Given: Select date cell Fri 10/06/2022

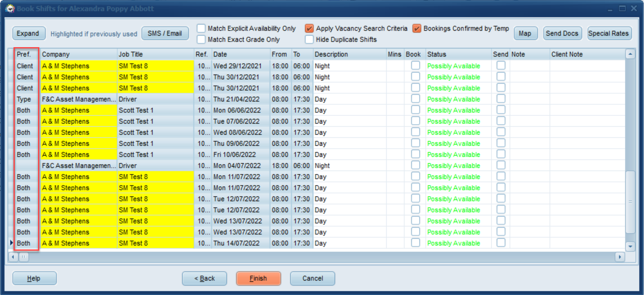Looking at the screenshot, I should 241,155.
